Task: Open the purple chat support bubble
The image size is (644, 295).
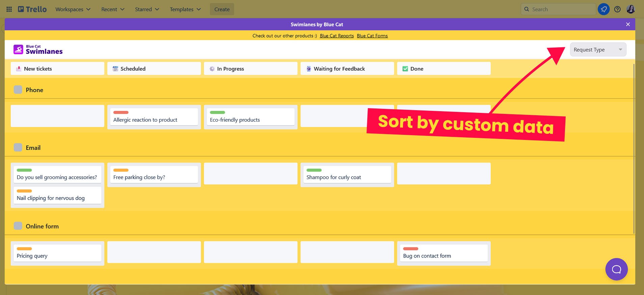Action: click(x=616, y=269)
